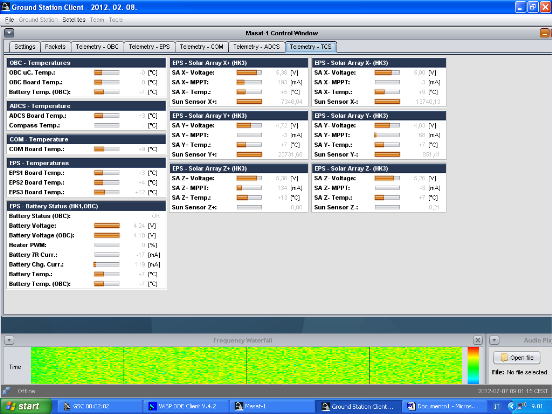Open the File menu

coord(10,20)
